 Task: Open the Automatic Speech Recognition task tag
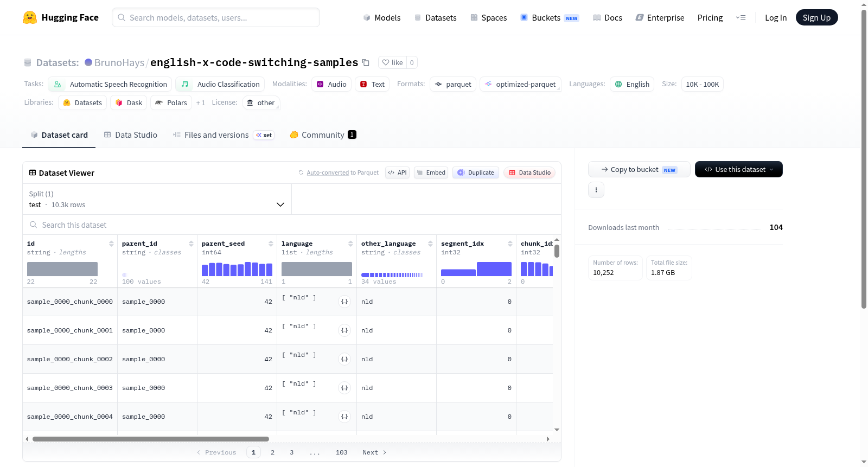click(x=110, y=84)
